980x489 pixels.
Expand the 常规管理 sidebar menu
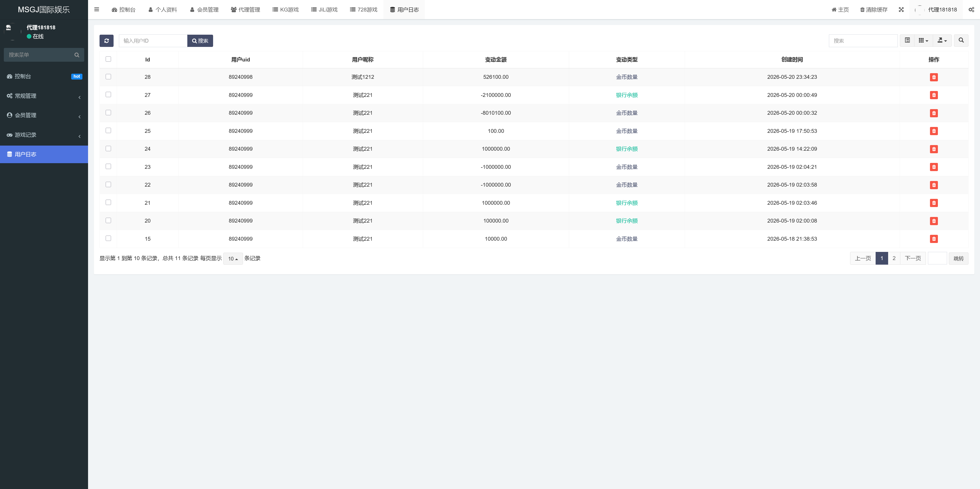tap(44, 96)
